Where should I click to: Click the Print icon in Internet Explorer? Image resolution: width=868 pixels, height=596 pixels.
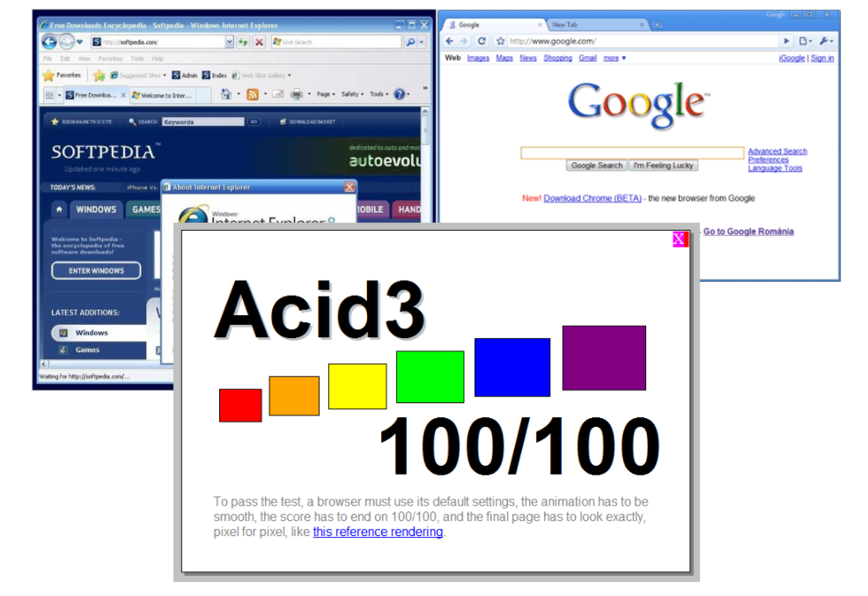tap(298, 93)
